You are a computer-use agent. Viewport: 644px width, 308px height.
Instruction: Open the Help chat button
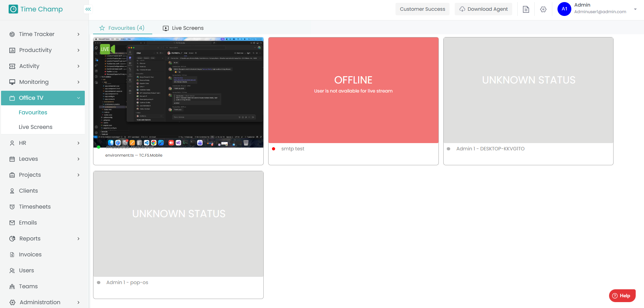[x=622, y=296]
